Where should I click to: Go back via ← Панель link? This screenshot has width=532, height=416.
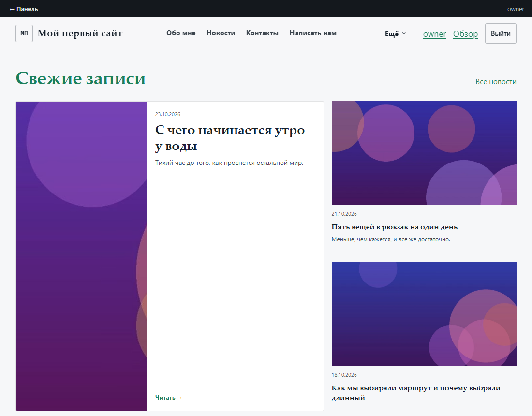(23, 9)
